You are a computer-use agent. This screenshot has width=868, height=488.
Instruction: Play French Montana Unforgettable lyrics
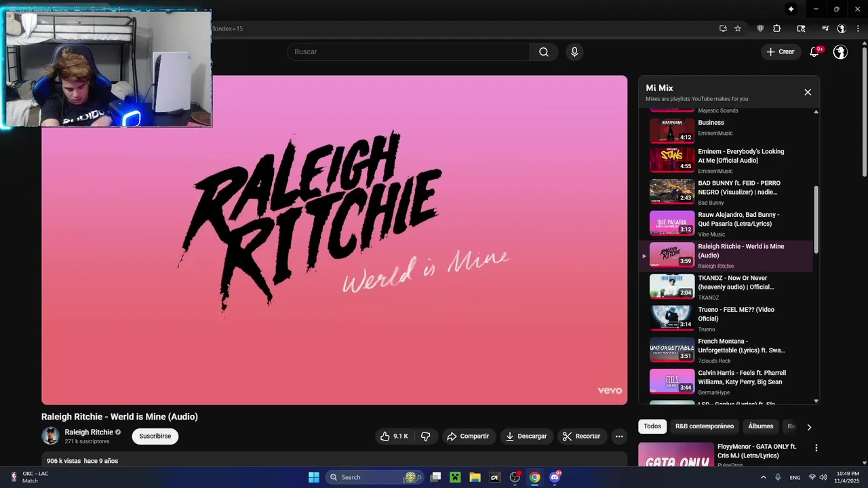[727, 351]
